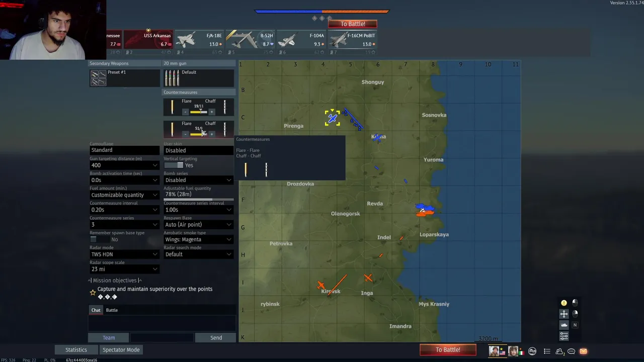Open the Respawn Base Auto (Air point) dropdown
Screen dimensions: 644x362
[x=199, y=224]
